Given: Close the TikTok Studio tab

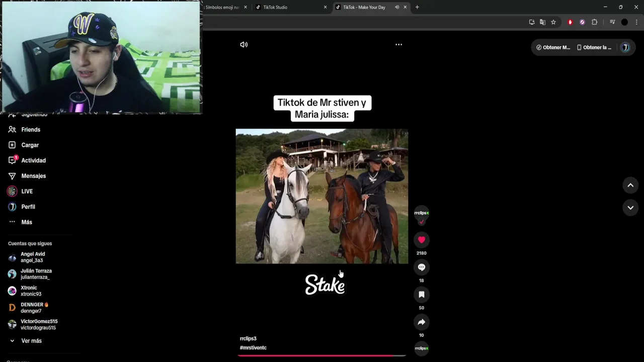Looking at the screenshot, I should (325, 7).
